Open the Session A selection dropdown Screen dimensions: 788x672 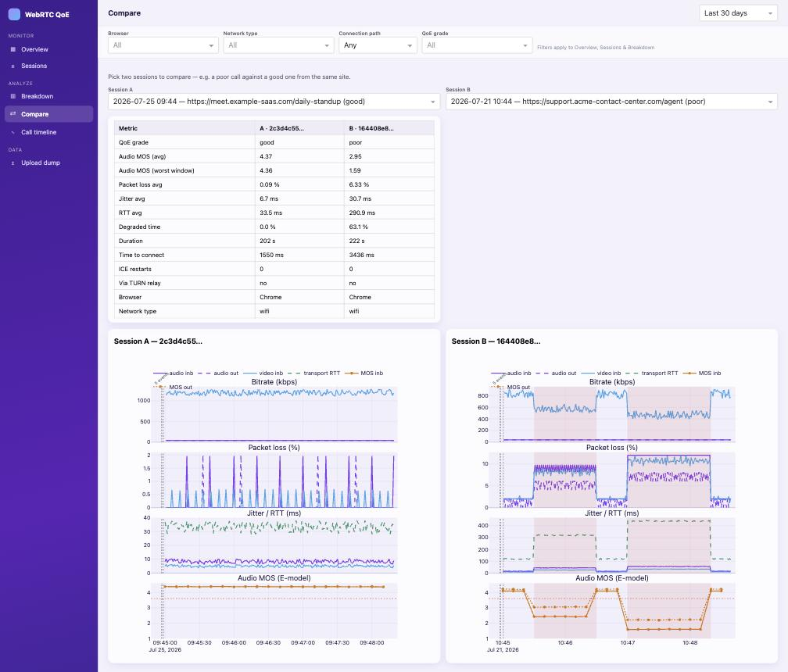274,102
